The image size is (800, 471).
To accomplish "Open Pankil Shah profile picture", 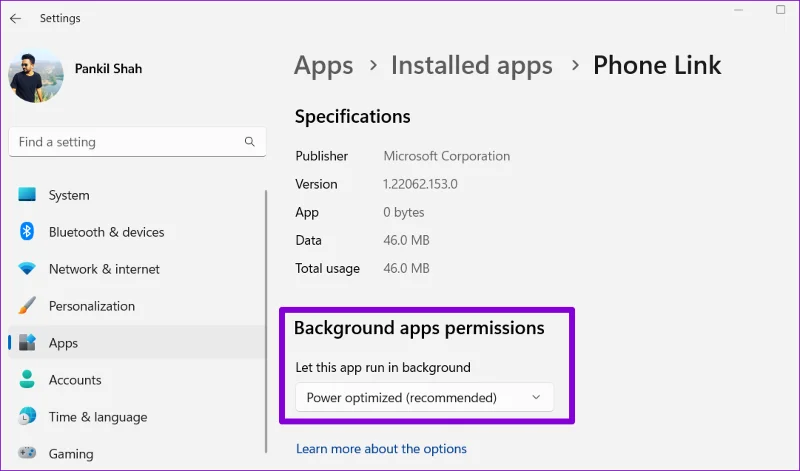I will point(36,76).
